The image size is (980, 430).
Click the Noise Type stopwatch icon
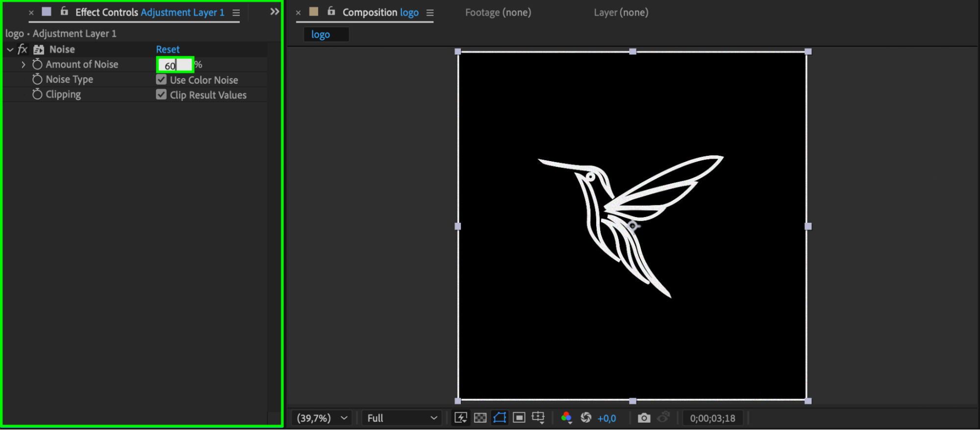[x=37, y=79]
